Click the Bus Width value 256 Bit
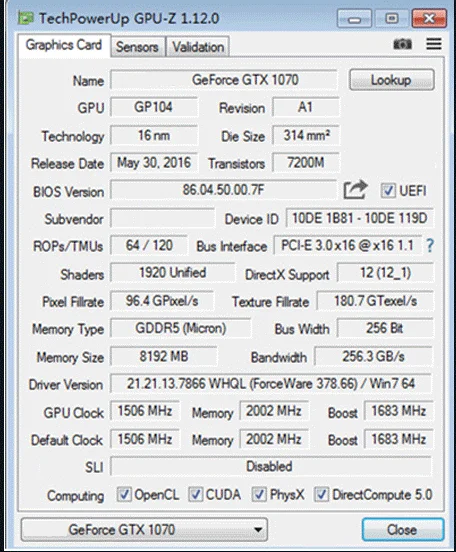Viewport: 456px width, 552px height. tap(385, 328)
